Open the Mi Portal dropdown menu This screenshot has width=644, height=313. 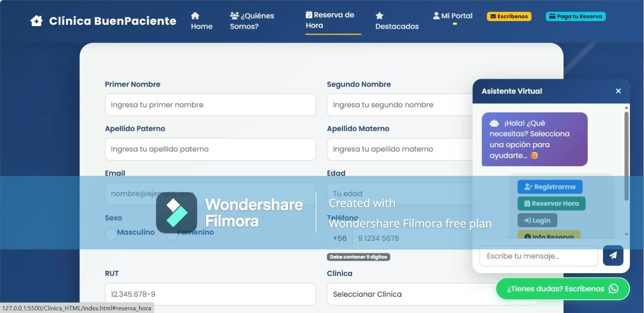click(x=453, y=16)
